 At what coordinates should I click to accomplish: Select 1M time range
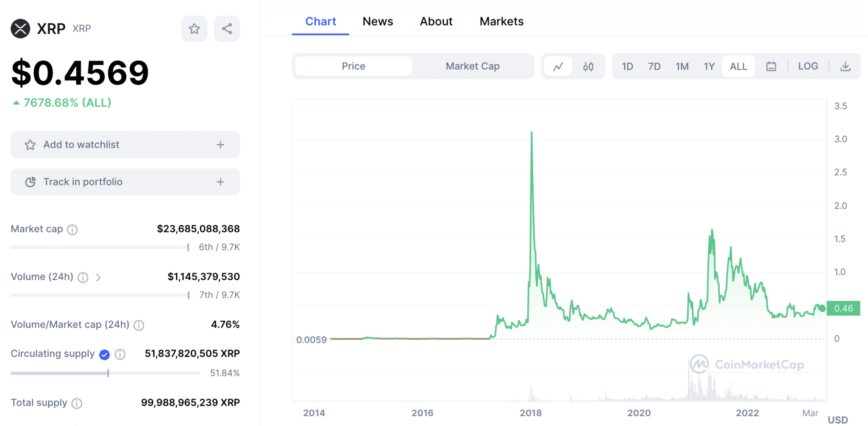tap(682, 66)
